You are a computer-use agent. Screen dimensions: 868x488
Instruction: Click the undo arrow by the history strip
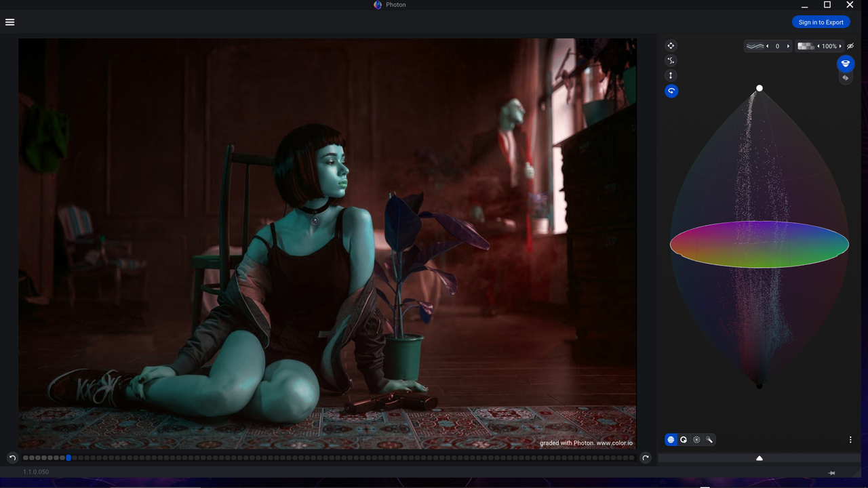[12, 458]
